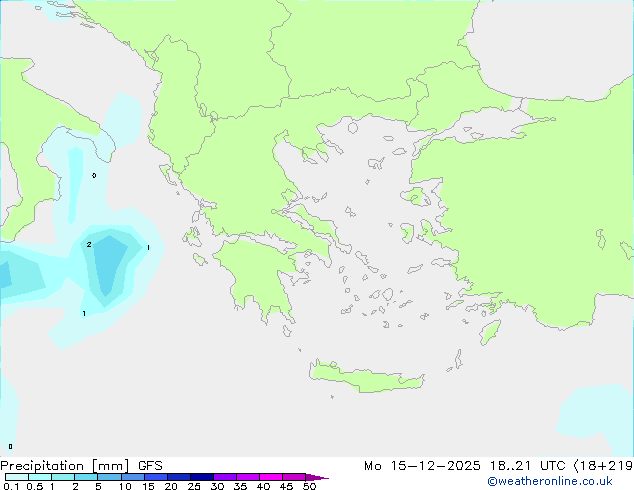Click legend swatch between 0.1 and 0.5

[x=17, y=477]
